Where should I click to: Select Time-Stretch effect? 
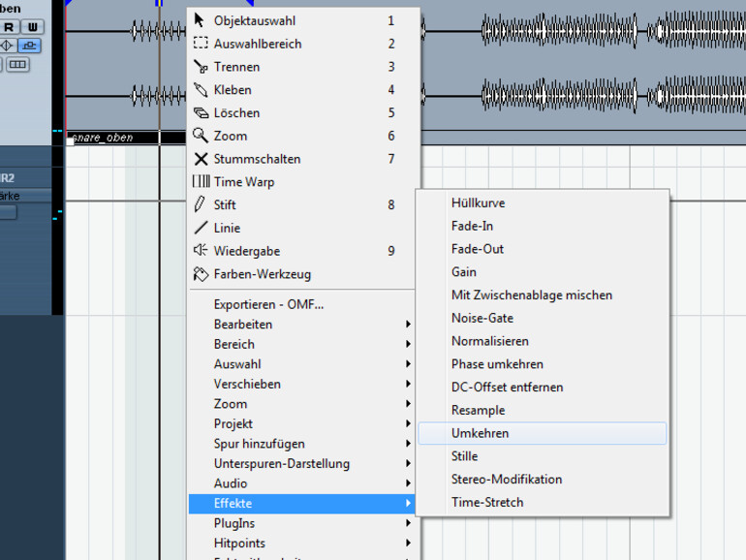click(x=543, y=503)
